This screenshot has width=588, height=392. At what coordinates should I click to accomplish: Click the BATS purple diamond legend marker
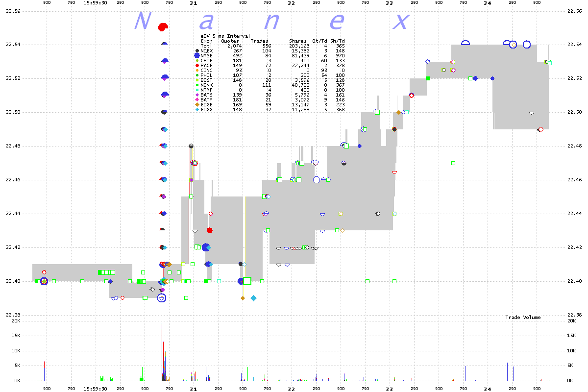197,95
